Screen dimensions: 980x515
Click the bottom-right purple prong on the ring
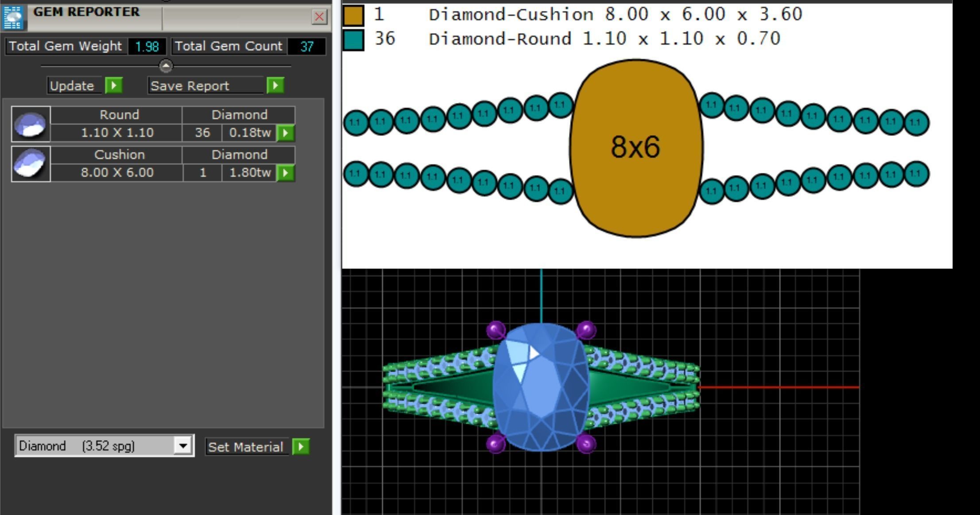coord(586,443)
